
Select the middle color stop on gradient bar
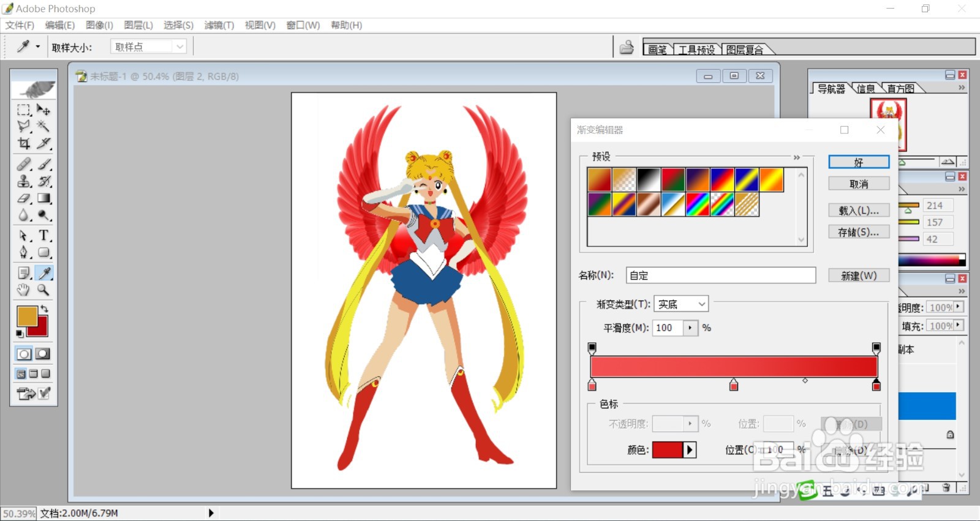point(734,384)
